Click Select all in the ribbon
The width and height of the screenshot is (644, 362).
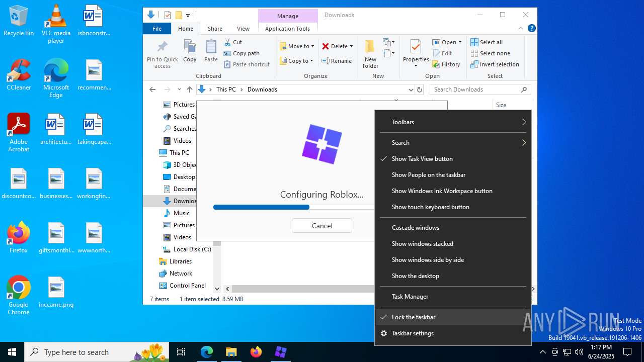(487, 42)
